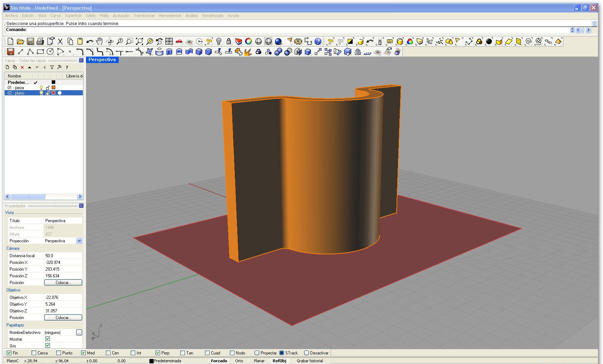Click the hammer tools icon in layers panel
Screen dimensions: 603x364
pos(59,67)
